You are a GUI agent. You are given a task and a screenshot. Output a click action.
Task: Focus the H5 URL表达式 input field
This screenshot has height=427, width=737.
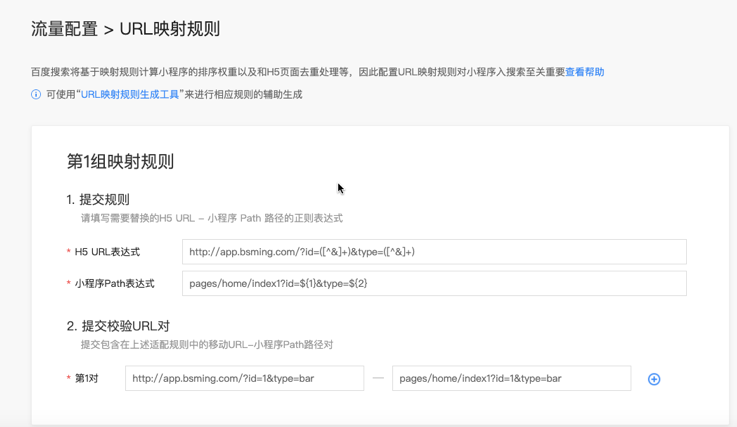[x=434, y=252]
